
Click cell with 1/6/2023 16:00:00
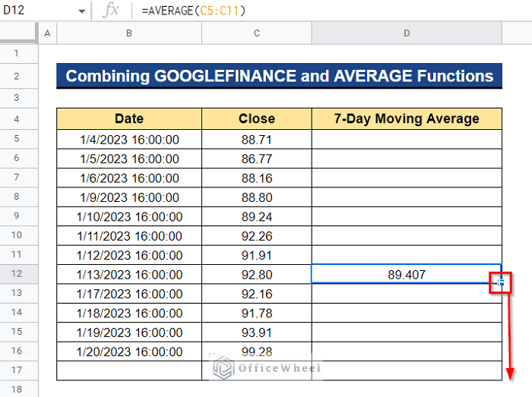129,178
